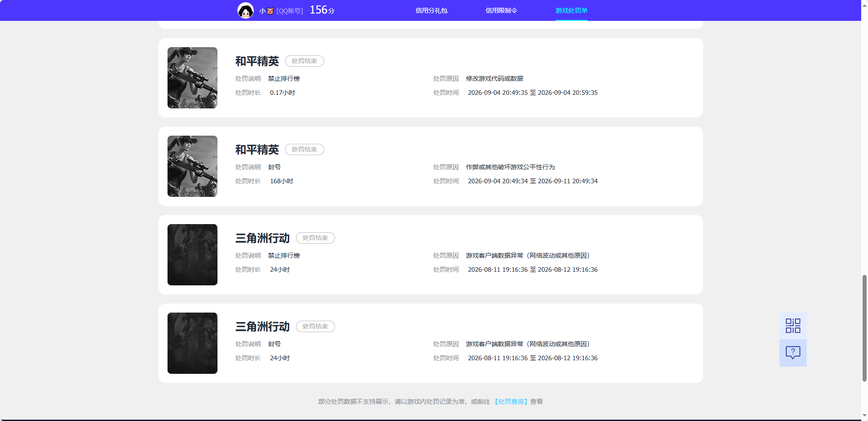Click 三角洲行动 title of the 禁止排行榜 card

click(x=262, y=238)
